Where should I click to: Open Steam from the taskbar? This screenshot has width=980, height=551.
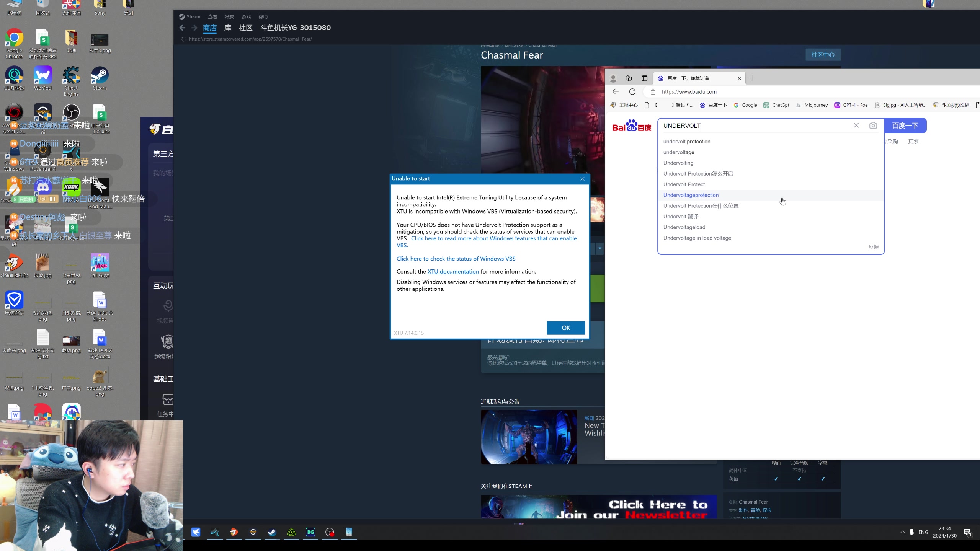point(272,532)
